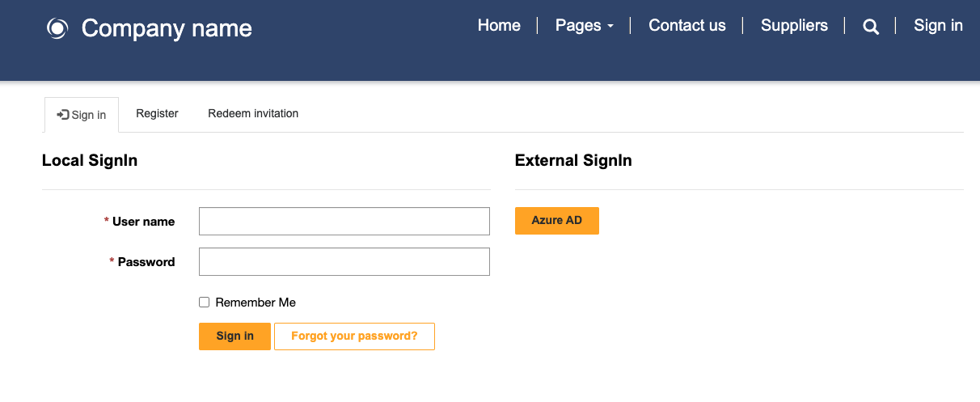Image resolution: width=980 pixels, height=402 pixels.
Task: Tick the Remember Me checkbox
Action: pyautogui.click(x=205, y=303)
